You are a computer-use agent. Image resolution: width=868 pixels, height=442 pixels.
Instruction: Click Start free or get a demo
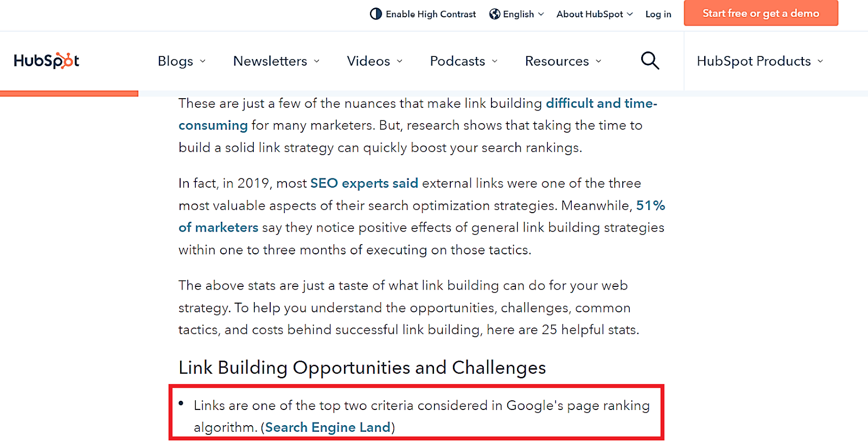coord(761,13)
